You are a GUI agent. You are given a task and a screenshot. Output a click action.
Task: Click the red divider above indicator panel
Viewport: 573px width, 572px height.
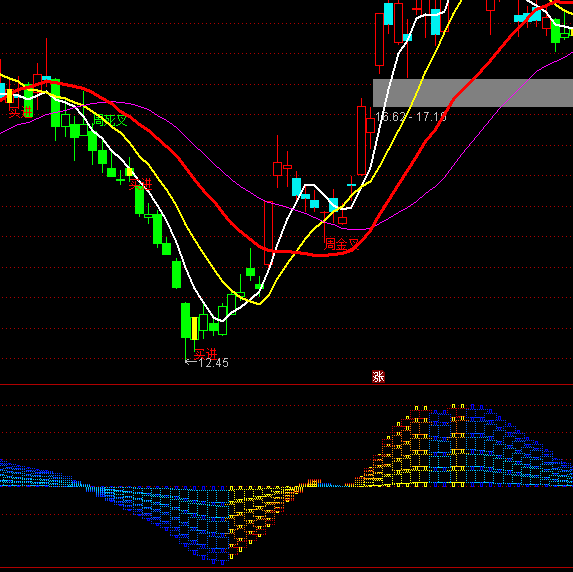286,385
